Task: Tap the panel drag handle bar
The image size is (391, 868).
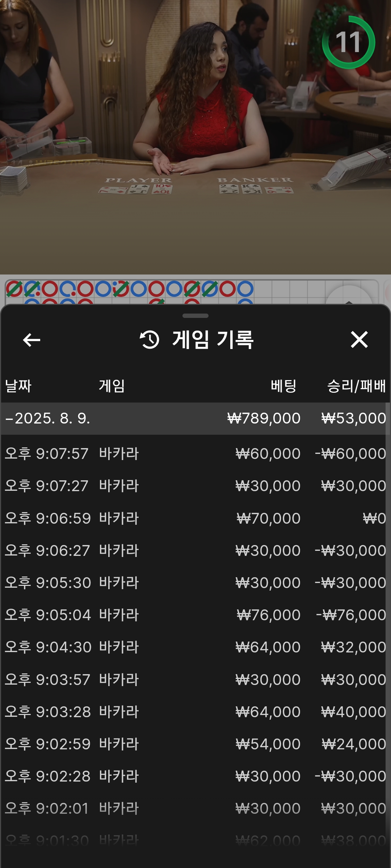Action: [195, 316]
